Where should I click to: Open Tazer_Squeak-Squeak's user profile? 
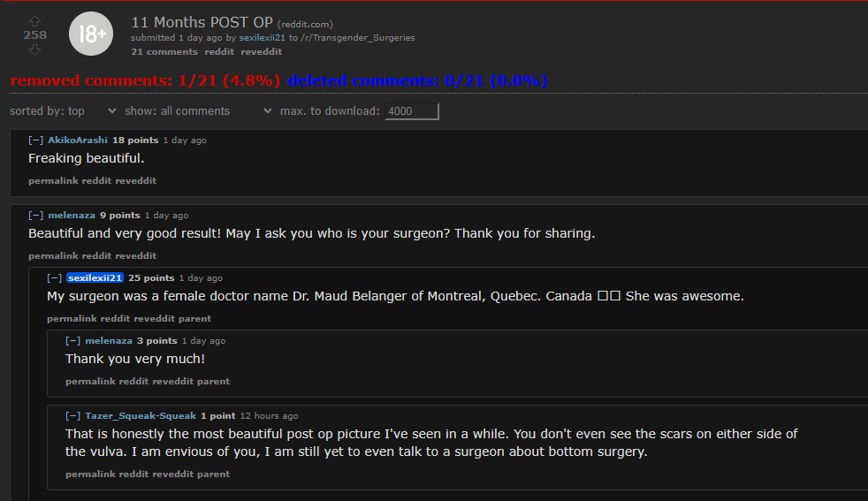click(x=141, y=416)
